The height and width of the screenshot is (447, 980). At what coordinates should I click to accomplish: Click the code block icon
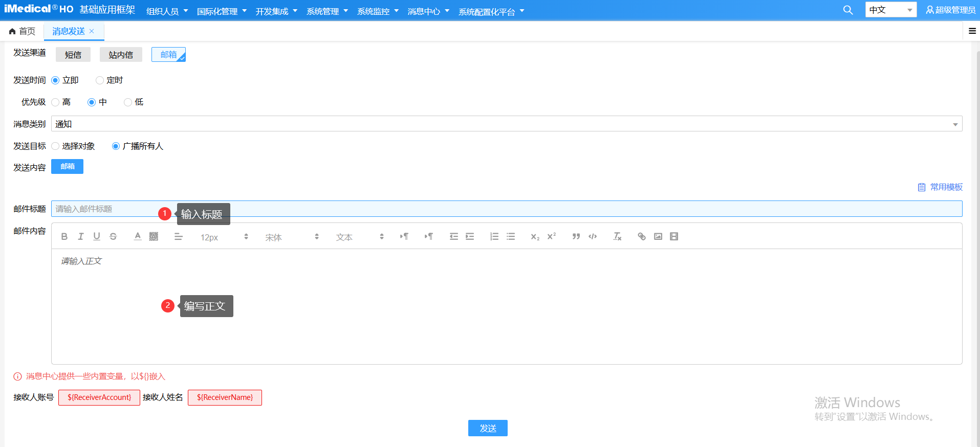593,236
